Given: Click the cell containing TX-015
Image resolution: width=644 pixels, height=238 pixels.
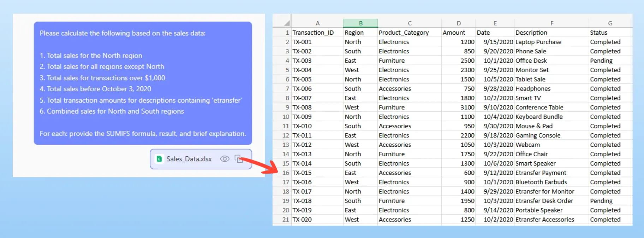Looking at the screenshot, I should (x=302, y=173).
